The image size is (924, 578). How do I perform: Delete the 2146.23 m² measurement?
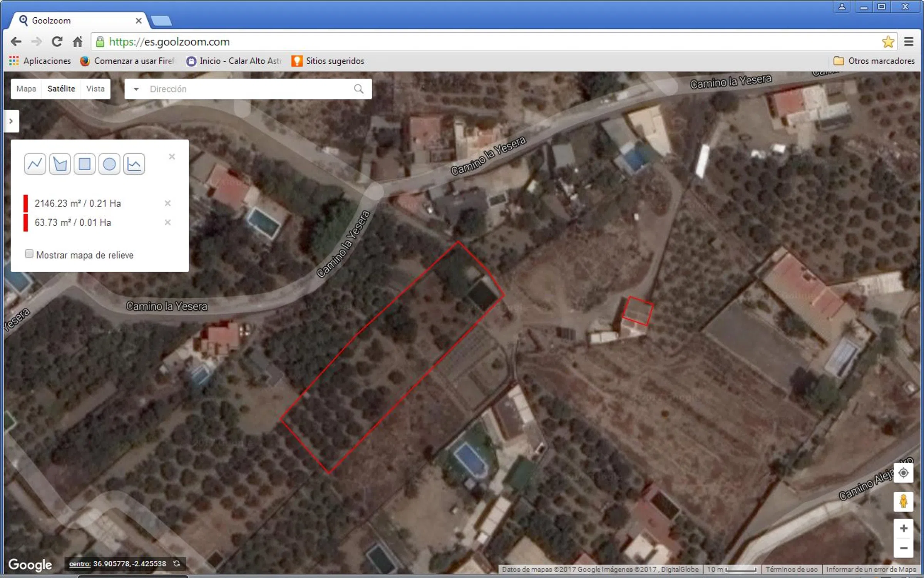pyautogui.click(x=167, y=203)
